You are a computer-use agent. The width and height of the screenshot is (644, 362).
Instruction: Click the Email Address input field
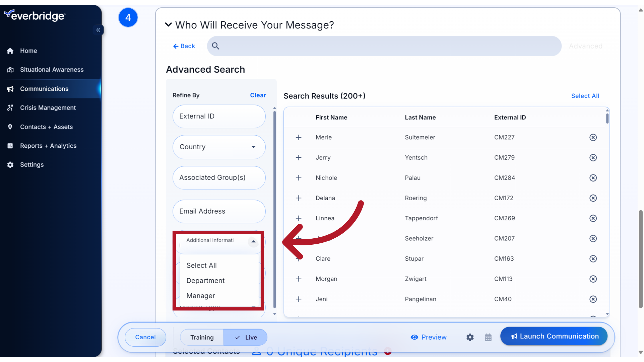(218, 211)
